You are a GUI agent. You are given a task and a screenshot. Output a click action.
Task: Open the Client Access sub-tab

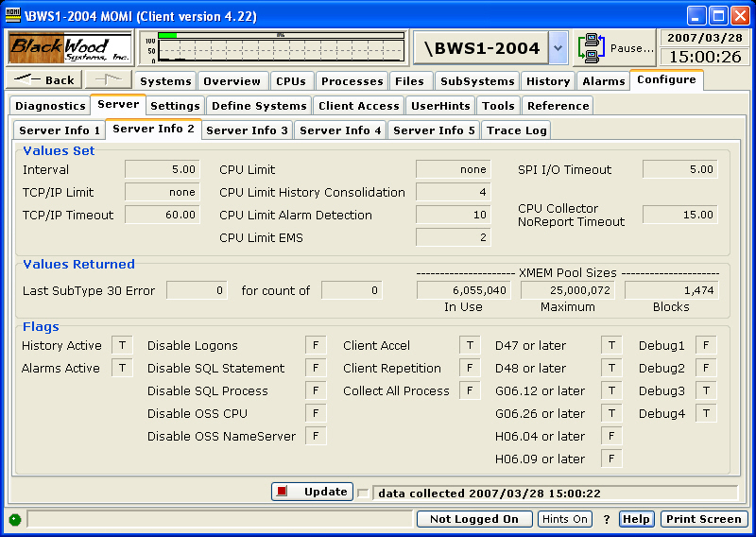coord(359,106)
